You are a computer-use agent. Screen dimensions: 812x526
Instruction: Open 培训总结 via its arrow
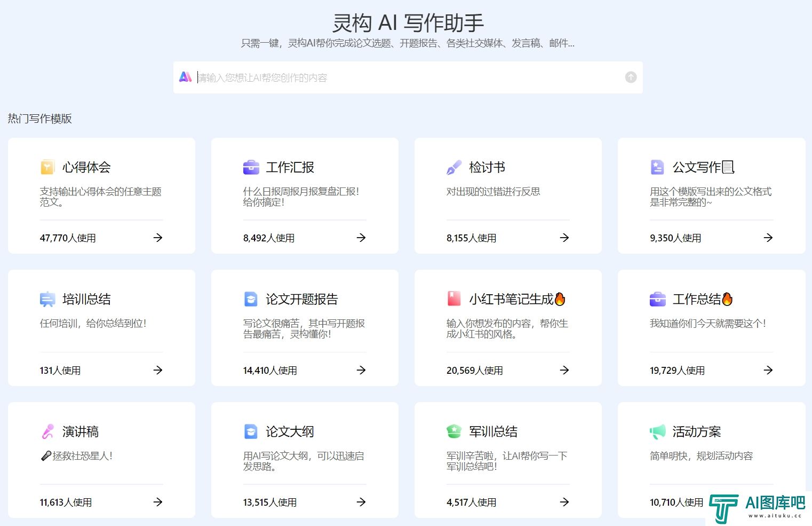(x=158, y=370)
